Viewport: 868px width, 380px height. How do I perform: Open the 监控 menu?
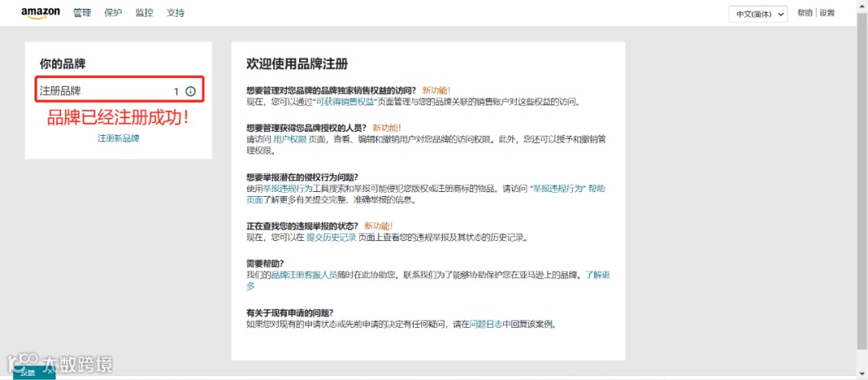tap(144, 13)
